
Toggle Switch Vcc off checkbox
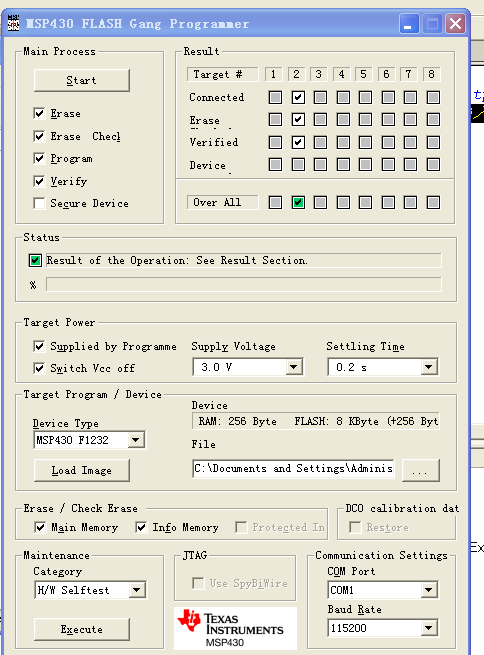[39, 368]
